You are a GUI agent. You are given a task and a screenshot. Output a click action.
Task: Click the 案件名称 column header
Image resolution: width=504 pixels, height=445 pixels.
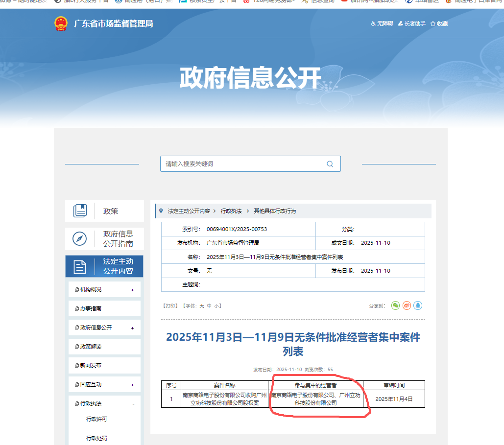pos(225,385)
